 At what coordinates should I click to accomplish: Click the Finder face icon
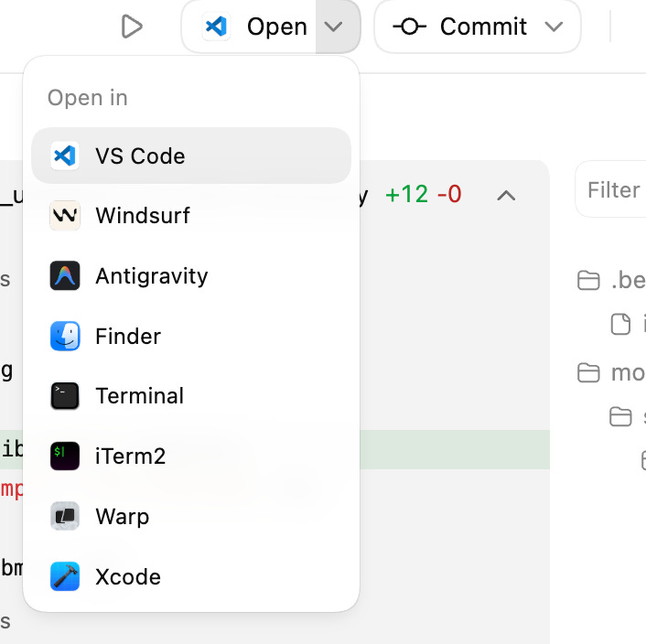click(65, 336)
